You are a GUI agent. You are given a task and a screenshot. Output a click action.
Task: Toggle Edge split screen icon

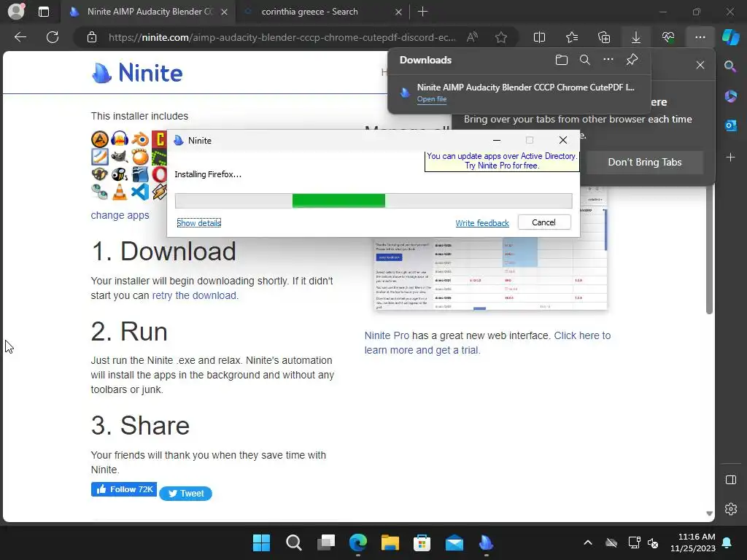click(539, 37)
